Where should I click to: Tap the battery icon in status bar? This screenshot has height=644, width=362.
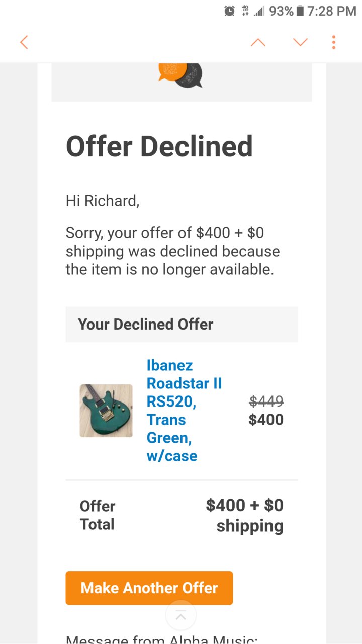click(300, 11)
